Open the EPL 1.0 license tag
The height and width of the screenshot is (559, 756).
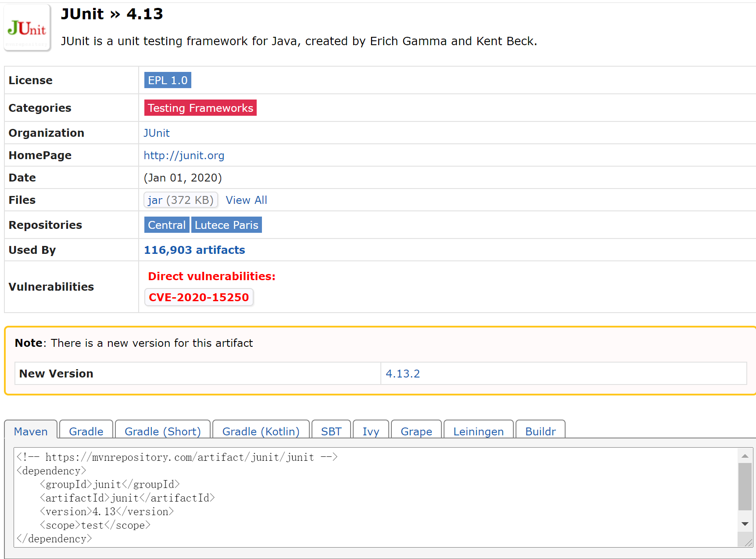click(168, 80)
